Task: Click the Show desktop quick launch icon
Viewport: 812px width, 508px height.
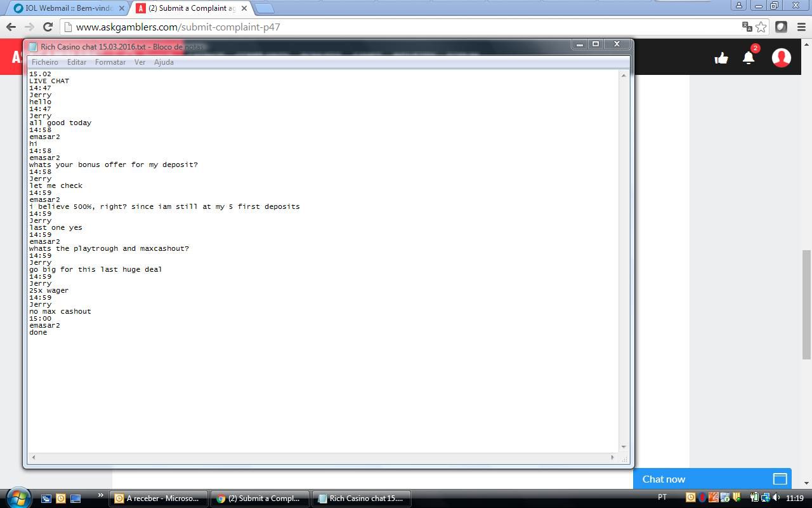Action: [75, 498]
